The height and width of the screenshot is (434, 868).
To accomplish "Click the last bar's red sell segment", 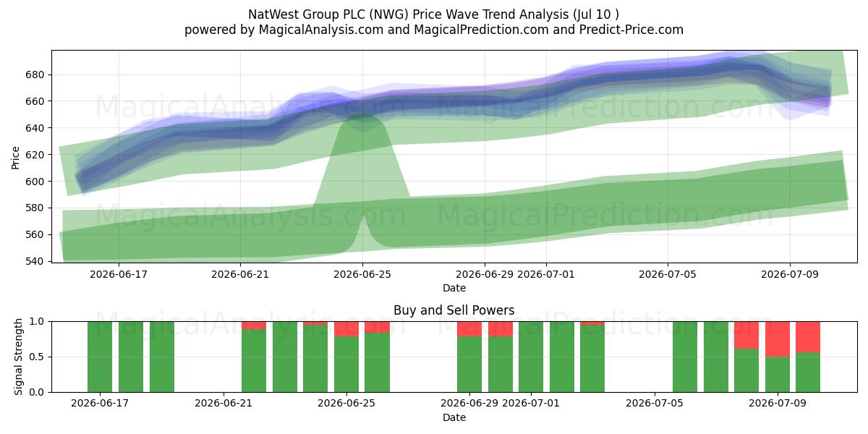I will click(x=808, y=336).
